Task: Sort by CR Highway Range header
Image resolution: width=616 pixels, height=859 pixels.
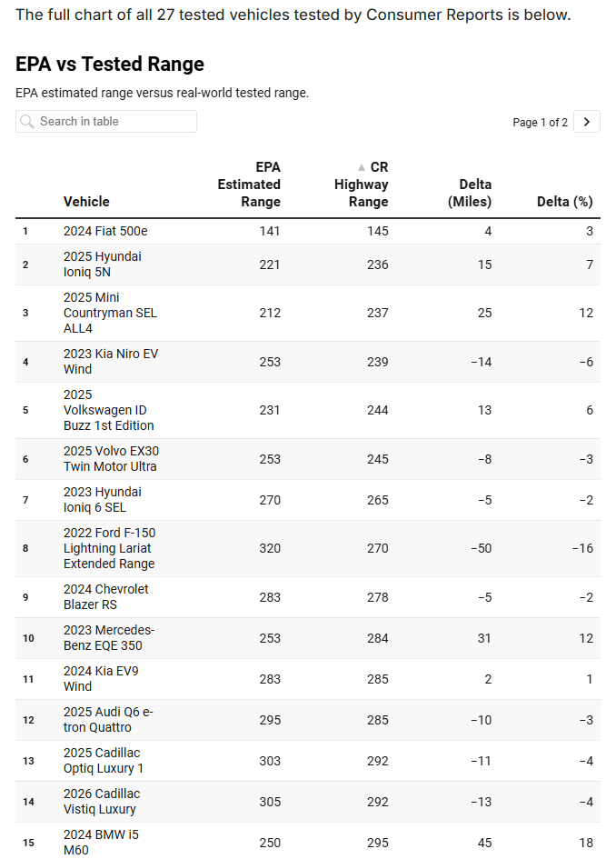Action: (362, 185)
